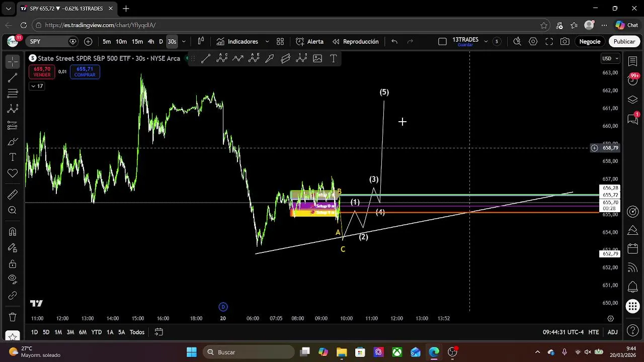Select the ruler measure tool
This screenshot has width=644, height=362.
click(13, 195)
